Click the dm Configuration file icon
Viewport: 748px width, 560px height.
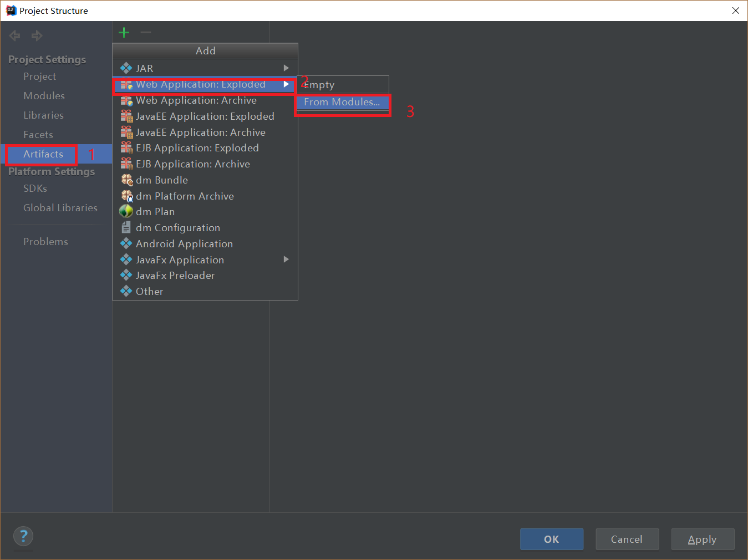pos(126,228)
